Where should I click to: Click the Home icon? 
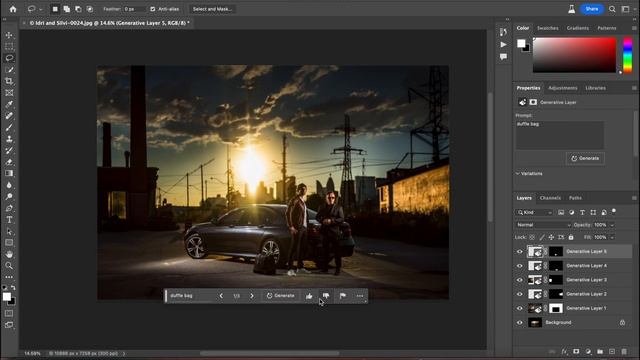pos(13,9)
